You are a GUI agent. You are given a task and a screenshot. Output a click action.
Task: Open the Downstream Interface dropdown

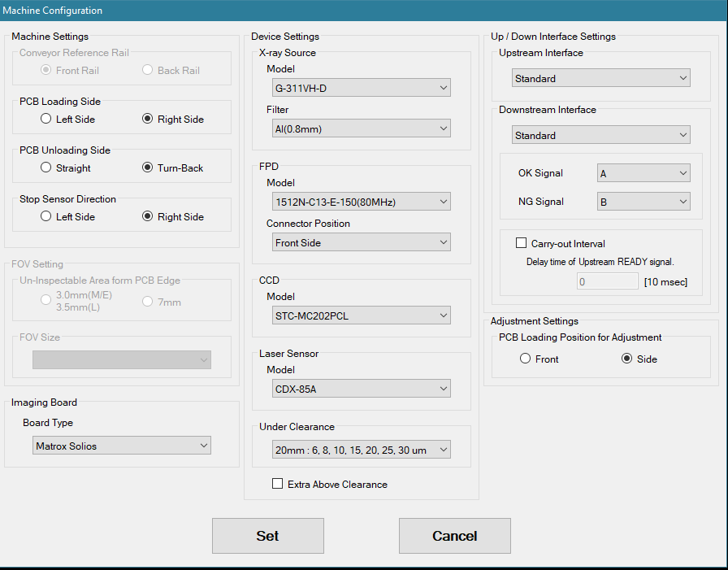click(x=600, y=135)
